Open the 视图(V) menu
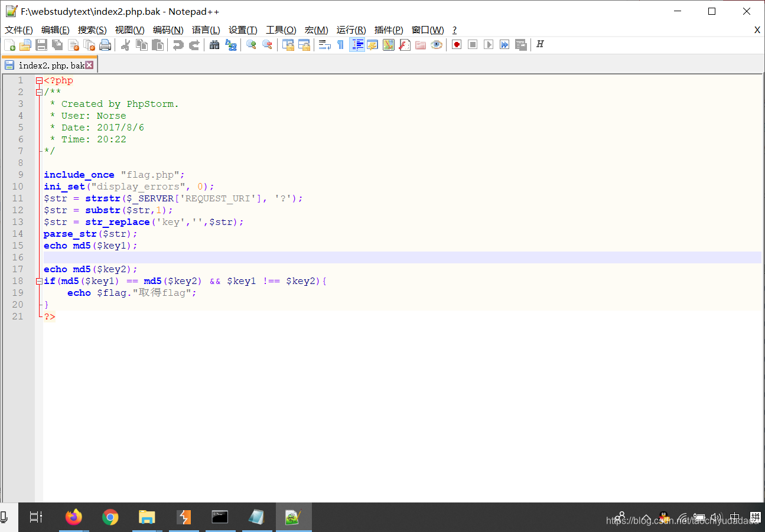765x532 pixels. [130, 30]
